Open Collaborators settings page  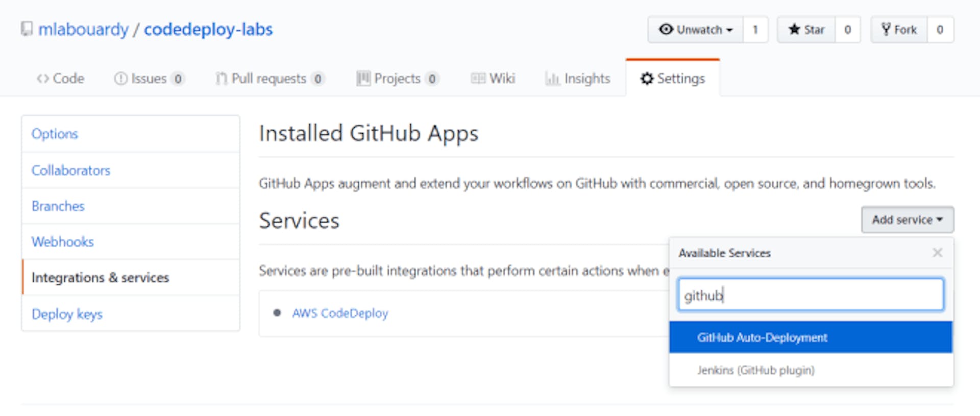(x=131, y=170)
